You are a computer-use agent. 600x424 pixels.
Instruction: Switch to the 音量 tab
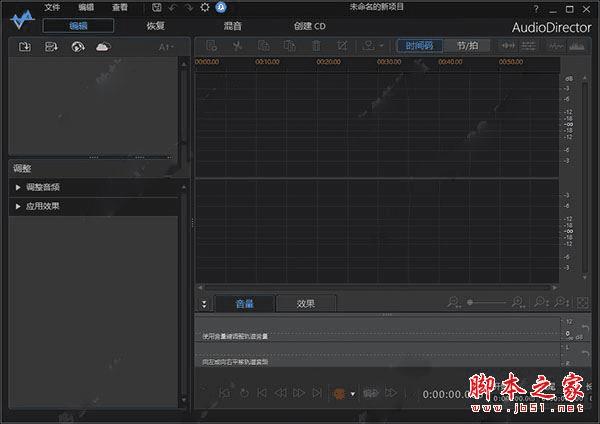245,304
